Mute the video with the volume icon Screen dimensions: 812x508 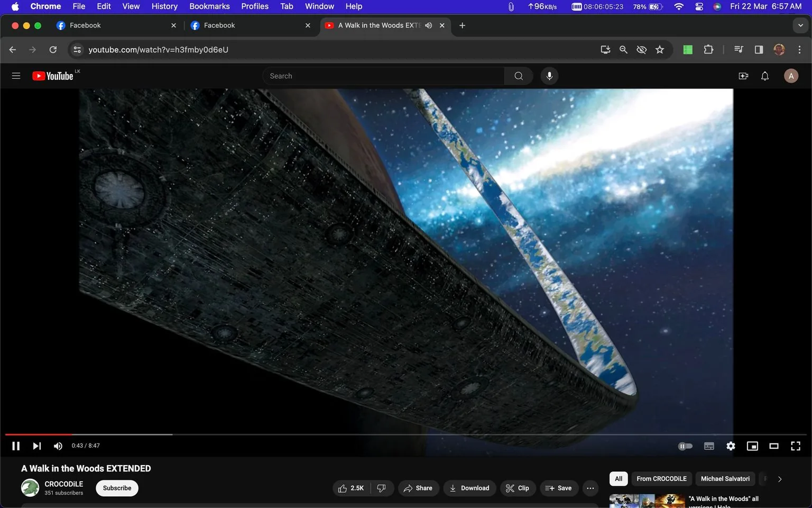click(x=58, y=446)
